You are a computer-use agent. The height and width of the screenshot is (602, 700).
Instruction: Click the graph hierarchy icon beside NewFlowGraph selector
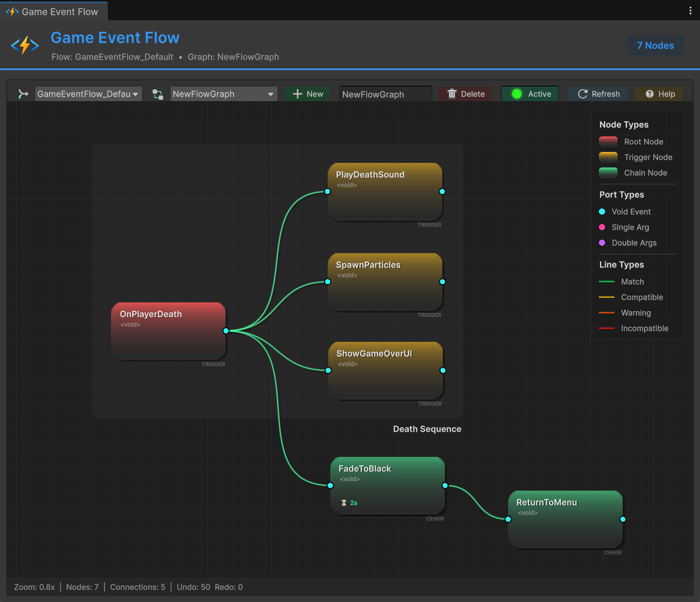(157, 94)
